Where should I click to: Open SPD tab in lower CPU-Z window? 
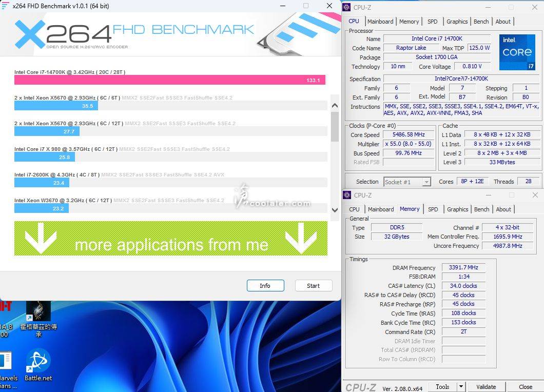tap(433, 209)
